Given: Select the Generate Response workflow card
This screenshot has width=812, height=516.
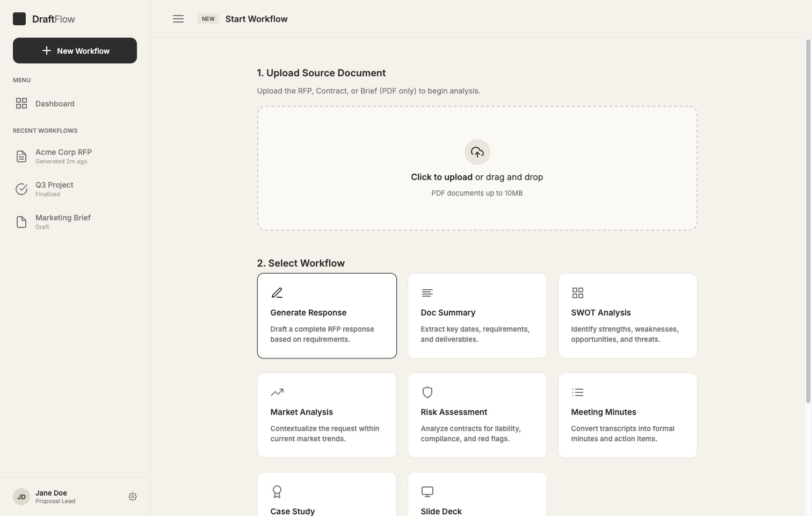Looking at the screenshot, I should (327, 316).
